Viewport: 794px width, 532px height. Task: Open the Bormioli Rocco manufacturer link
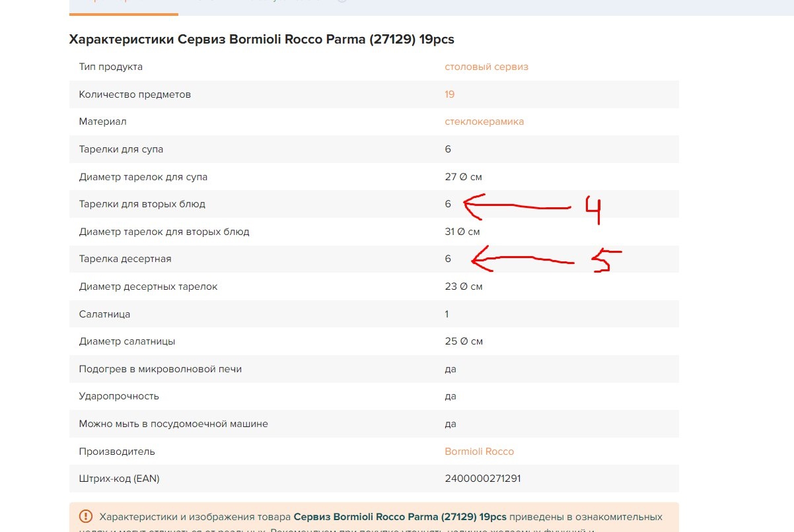479,451
